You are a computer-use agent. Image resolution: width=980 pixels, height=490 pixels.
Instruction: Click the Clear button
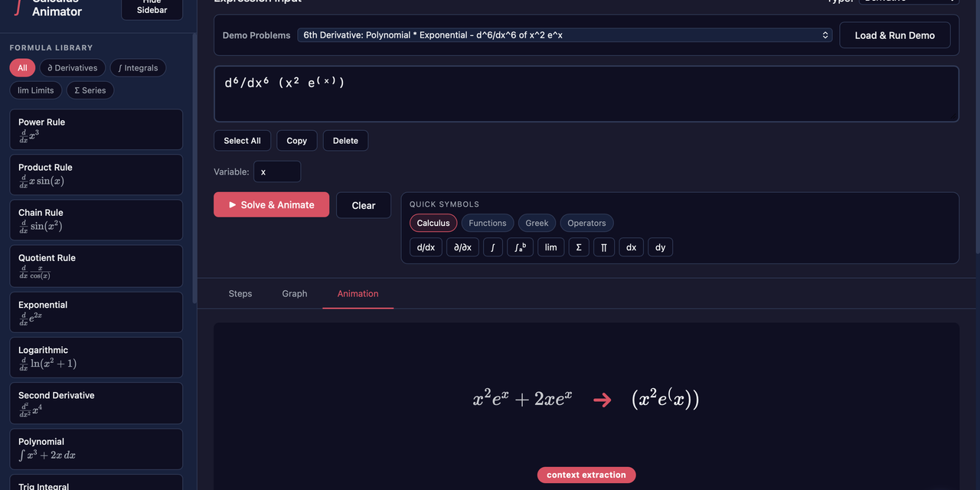[364, 205]
